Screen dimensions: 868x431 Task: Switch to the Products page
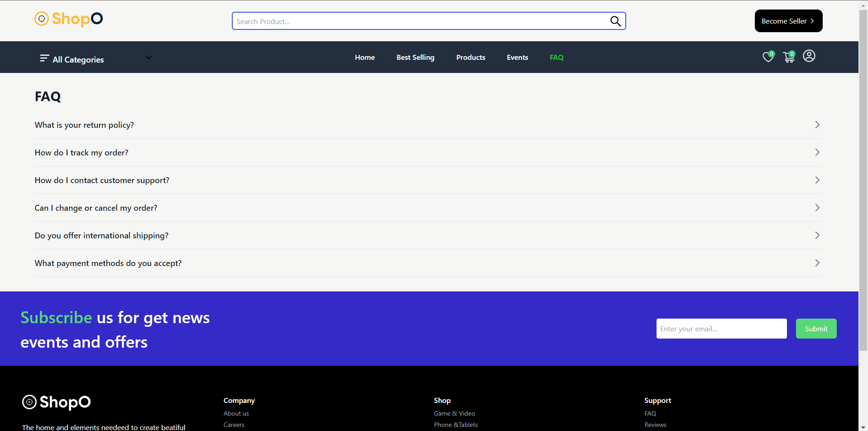click(x=470, y=57)
